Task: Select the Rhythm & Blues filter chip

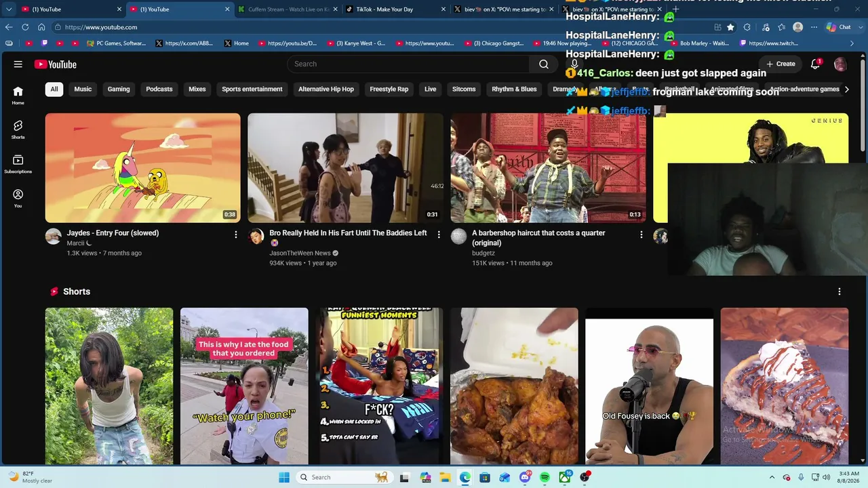Action: click(x=514, y=89)
